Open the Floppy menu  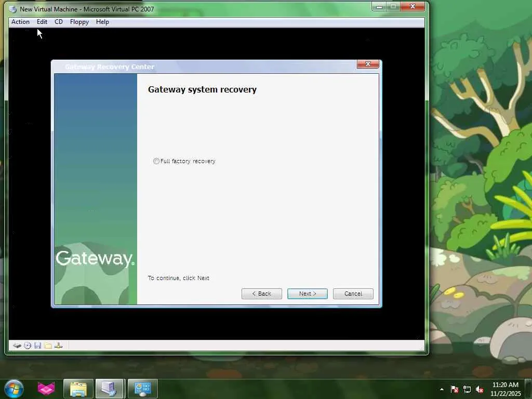pos(79,22)
